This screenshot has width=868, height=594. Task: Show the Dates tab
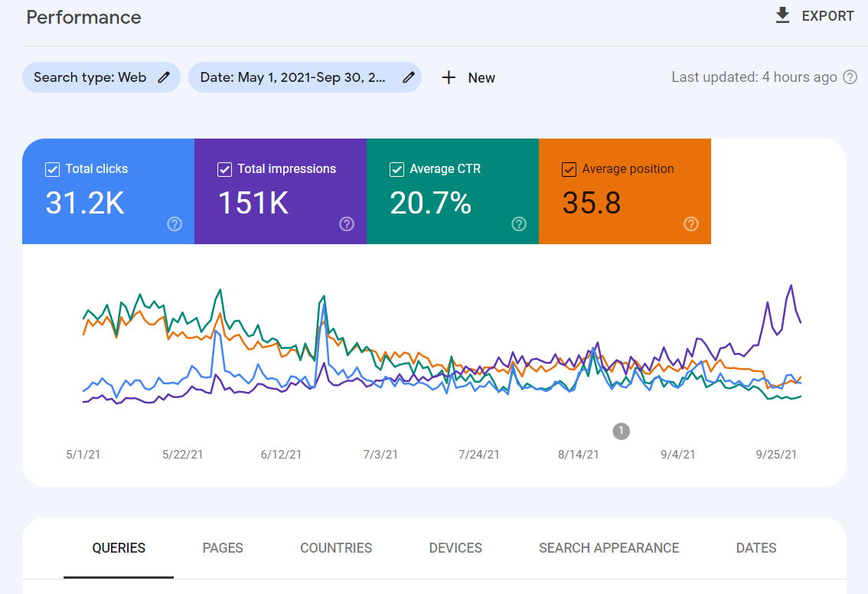(x=756, y=548)
